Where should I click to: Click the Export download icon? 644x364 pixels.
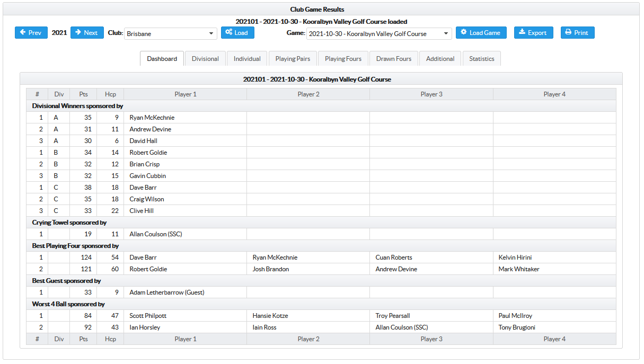tap(522, 32)
